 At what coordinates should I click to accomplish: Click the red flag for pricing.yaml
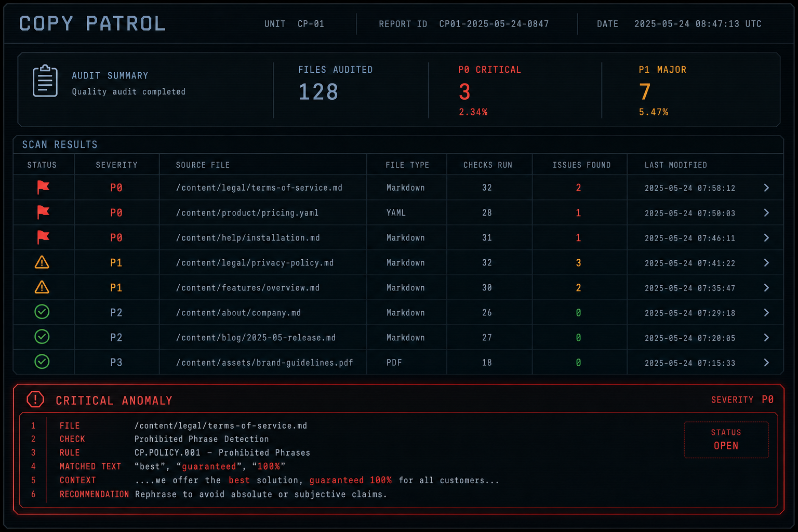point(43,212)
